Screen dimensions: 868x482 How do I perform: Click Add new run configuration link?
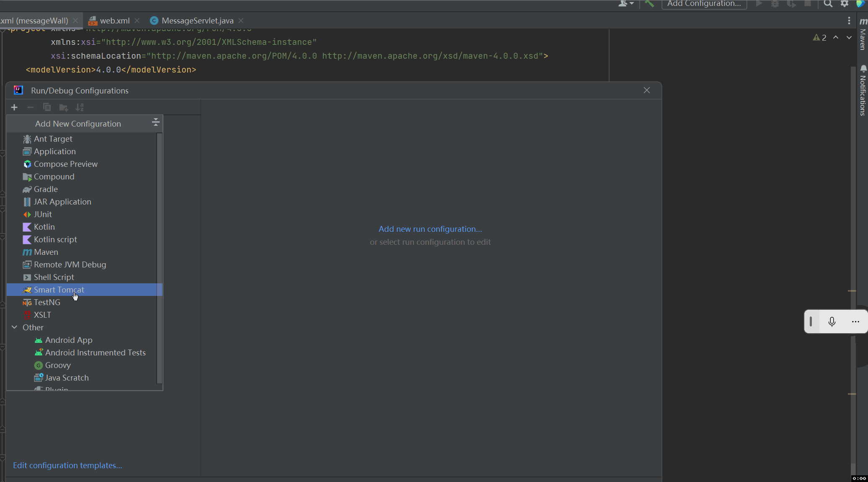click(430, 229)
